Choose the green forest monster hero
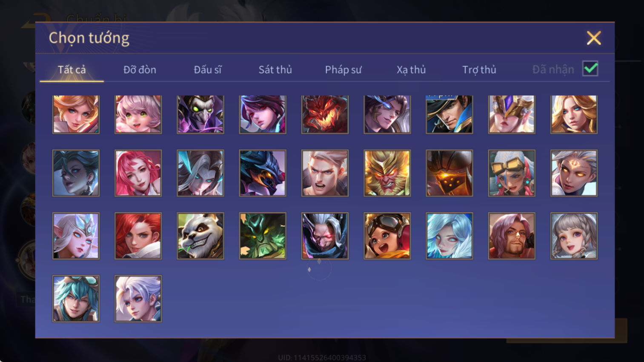This screenshot has width=644, height=362. pos(263,236)
